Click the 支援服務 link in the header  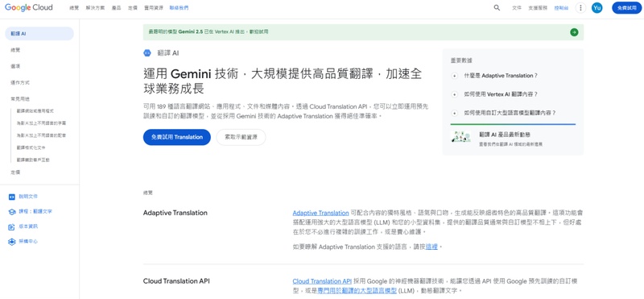point(538,8)
